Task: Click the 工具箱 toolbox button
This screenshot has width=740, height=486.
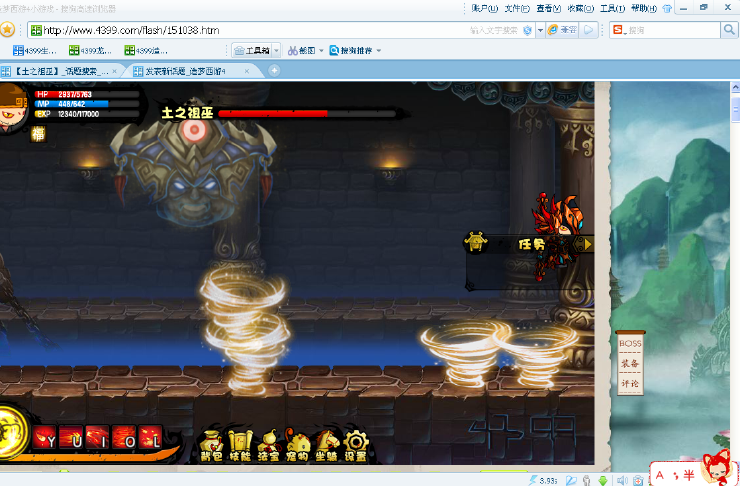Action: (x=252, y=50)
